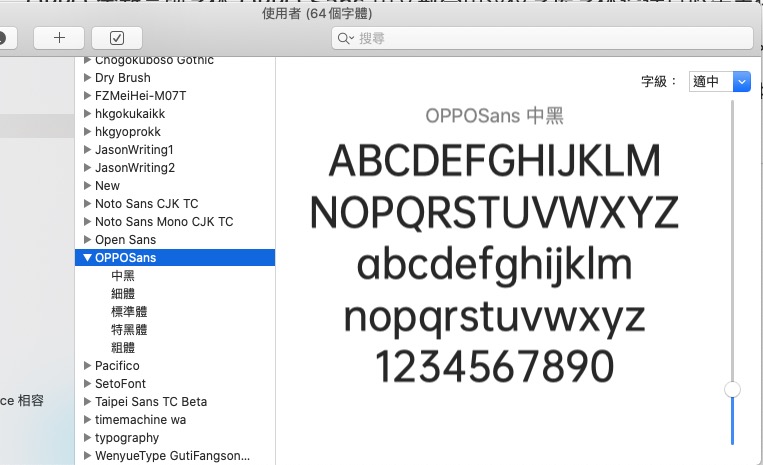Select the Noto Sans CJK TC name
Viewport: 763px width, 465px height.
146,204
